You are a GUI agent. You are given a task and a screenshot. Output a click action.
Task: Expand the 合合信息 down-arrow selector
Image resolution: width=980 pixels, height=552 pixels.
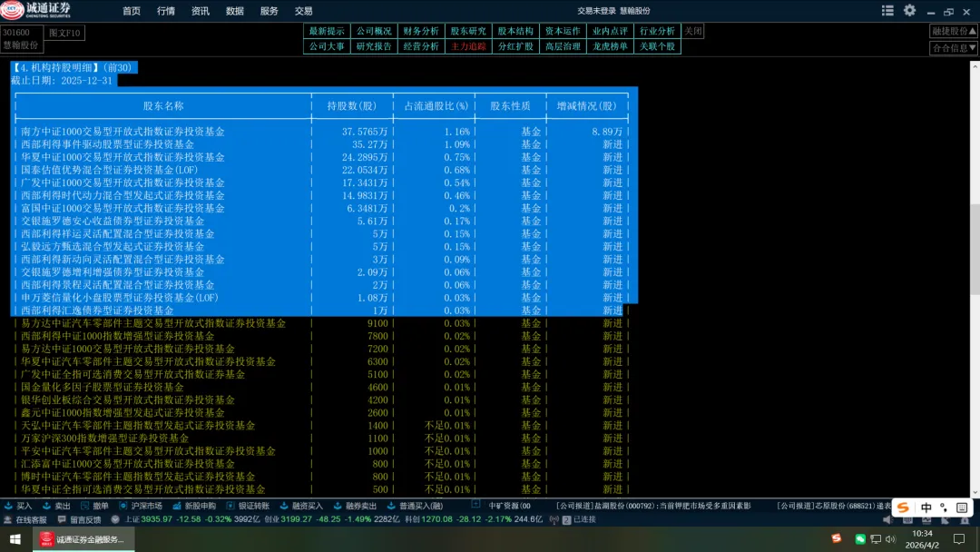click(954, 47)
